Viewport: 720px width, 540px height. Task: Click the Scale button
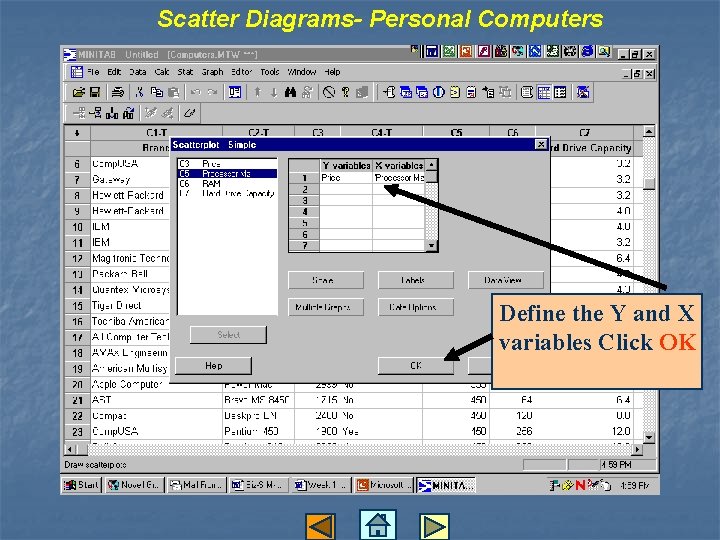(326, 280)
